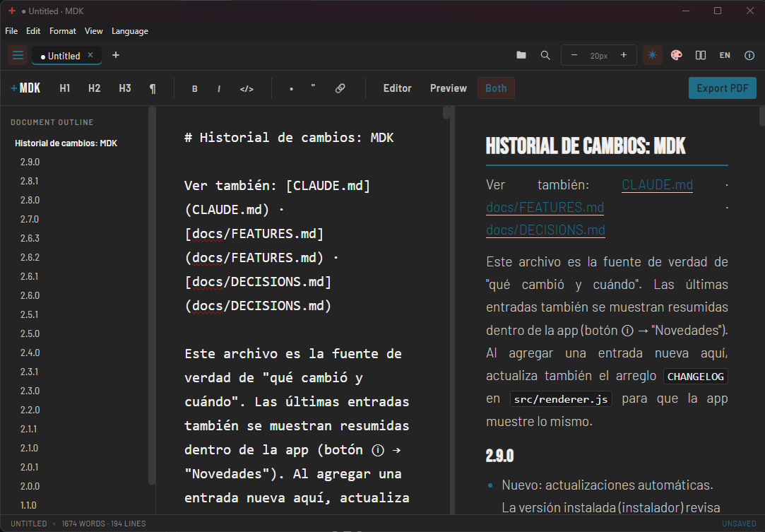Open the search magnifier
Screen dimensions: 765x532
coord(545,55)
